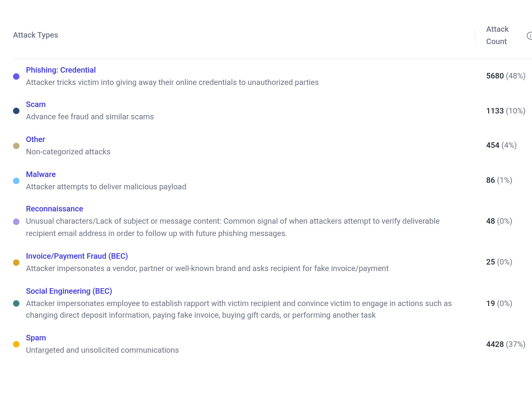Click the Attack Count column header

click(x=497, y=35)
